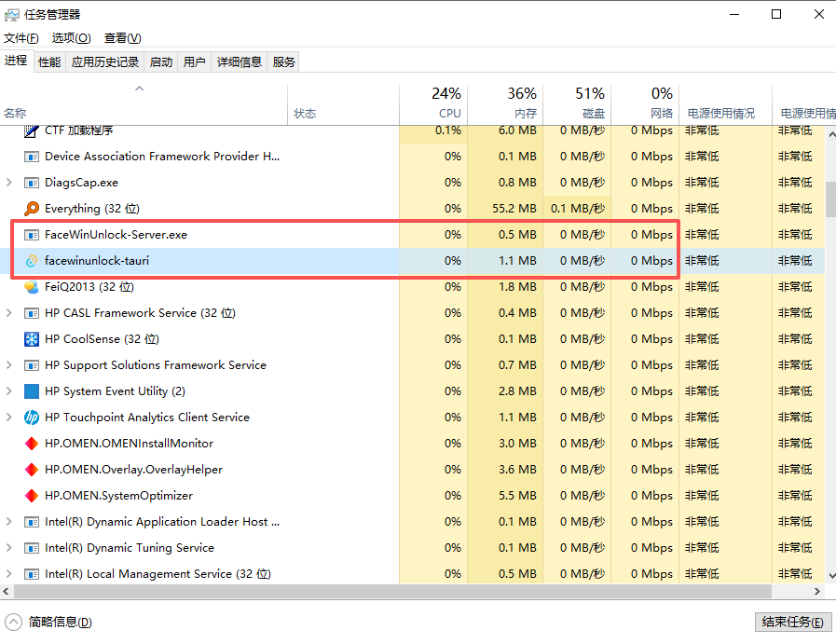
Task: Click the horizontal scrollbar thumb
Action: point(392,591)
